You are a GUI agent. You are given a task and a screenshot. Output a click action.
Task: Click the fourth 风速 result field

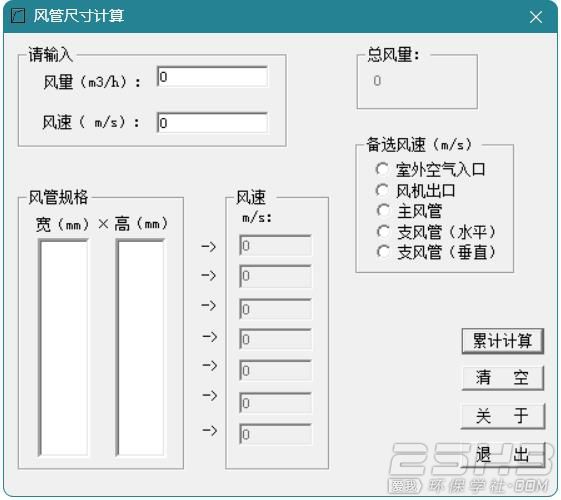tap(275, 339)
